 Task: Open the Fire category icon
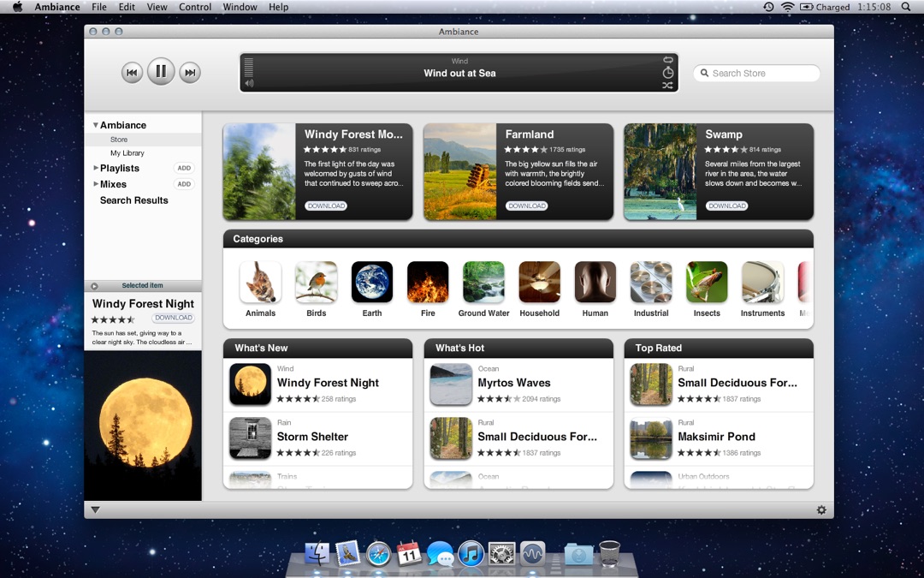(x=428, y=282)
